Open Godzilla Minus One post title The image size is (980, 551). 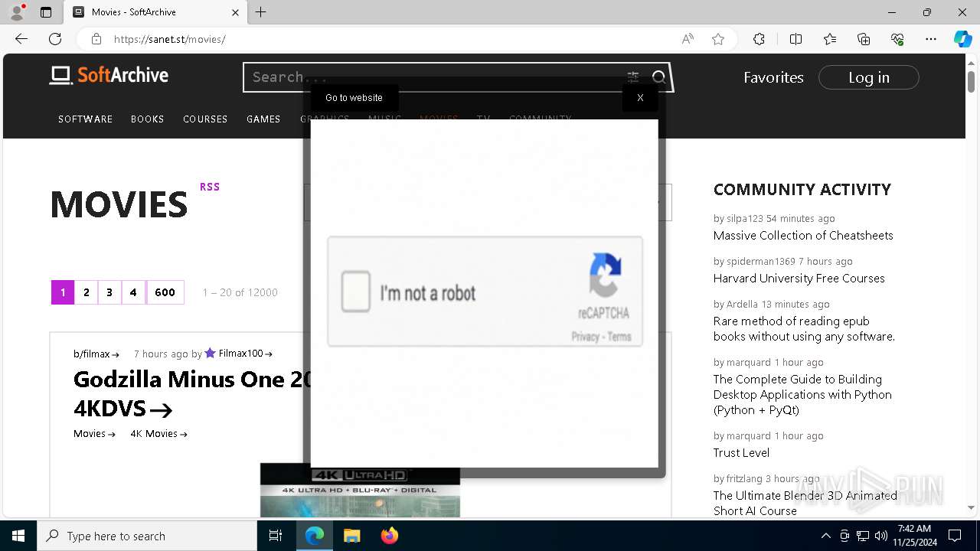coord(191,393)
